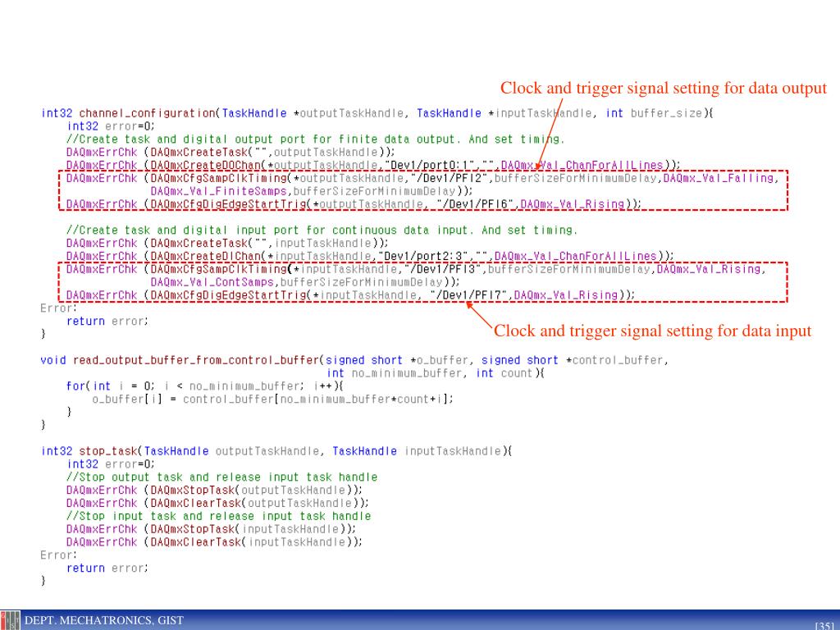
Task: Click the comment about continuous data input
Action: pyautogui.click(x=322, y=231)
